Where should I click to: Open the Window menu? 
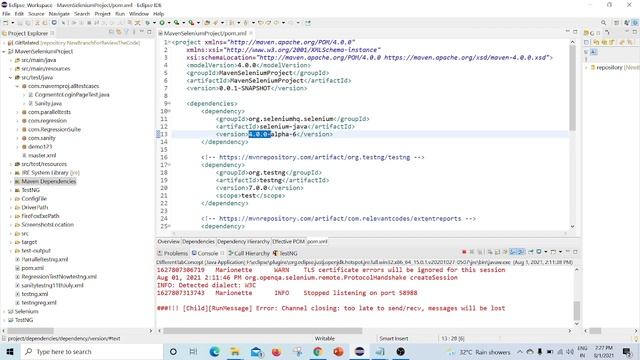pos(139,13)
